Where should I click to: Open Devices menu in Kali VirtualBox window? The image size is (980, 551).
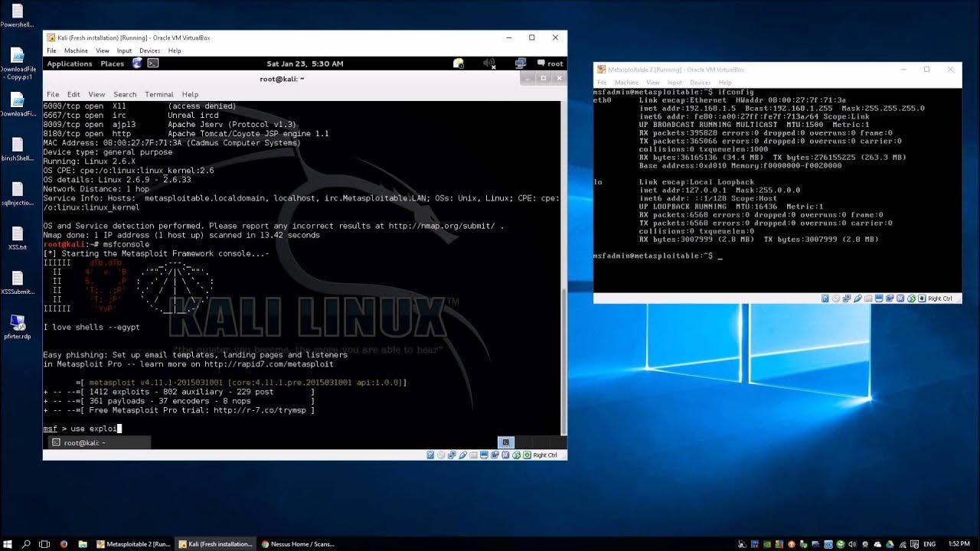coord(149,51)
